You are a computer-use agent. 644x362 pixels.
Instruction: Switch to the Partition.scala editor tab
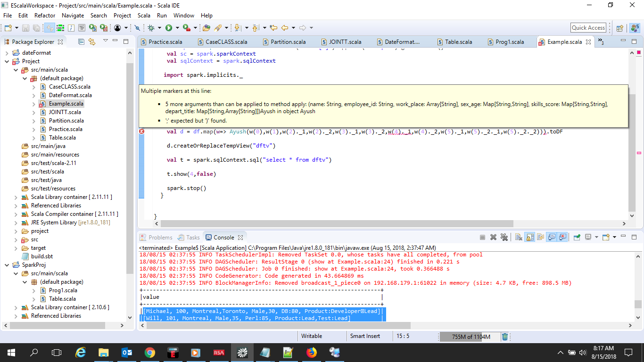click(x=288, y=42)
